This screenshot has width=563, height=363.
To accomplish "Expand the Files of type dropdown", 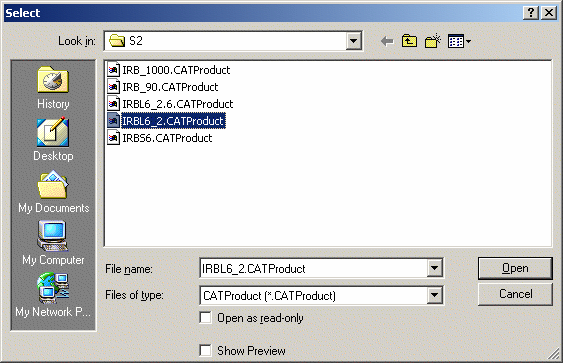I will coord(434,295).
